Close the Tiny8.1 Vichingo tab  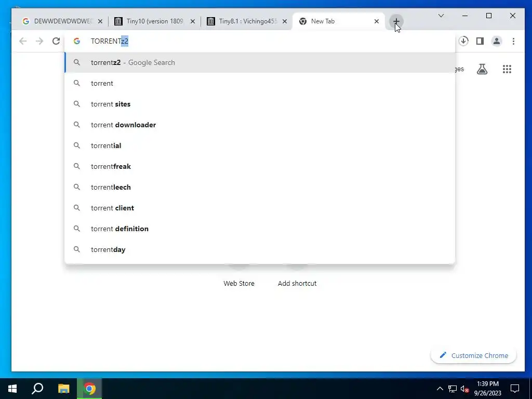click(285, 21)
